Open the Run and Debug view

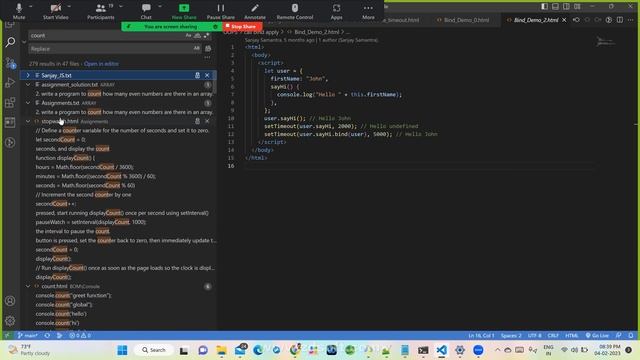(10, 82)
